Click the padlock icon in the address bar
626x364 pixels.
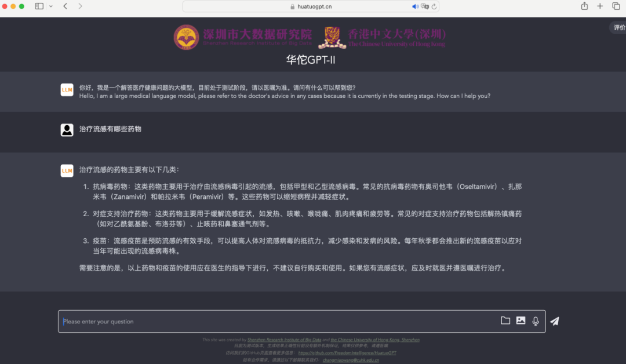[x=292, y=6]
